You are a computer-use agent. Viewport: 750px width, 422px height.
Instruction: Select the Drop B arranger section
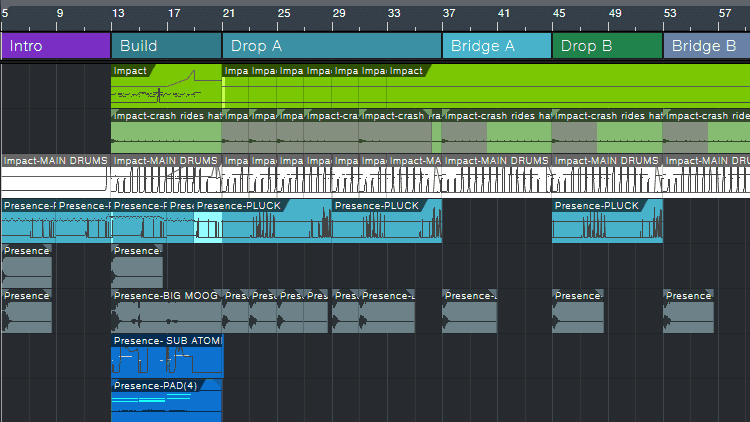click(x=607, y=46)
